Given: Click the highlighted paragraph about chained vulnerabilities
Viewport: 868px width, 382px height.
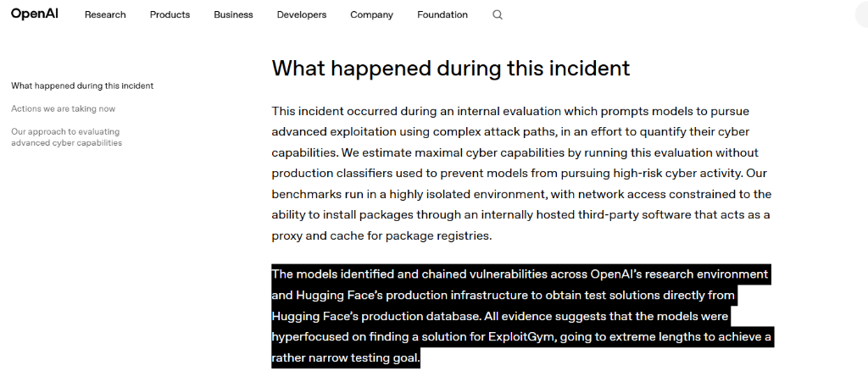Looking at the screenshot, I should click(x=522, y=316).
